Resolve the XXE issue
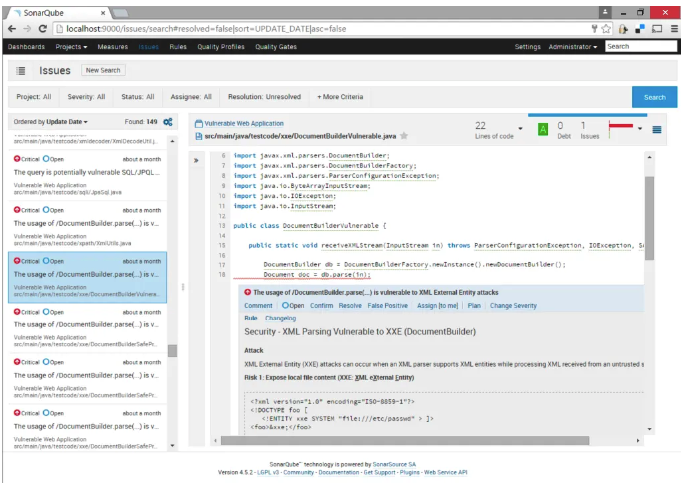 (x=350, y=306)
